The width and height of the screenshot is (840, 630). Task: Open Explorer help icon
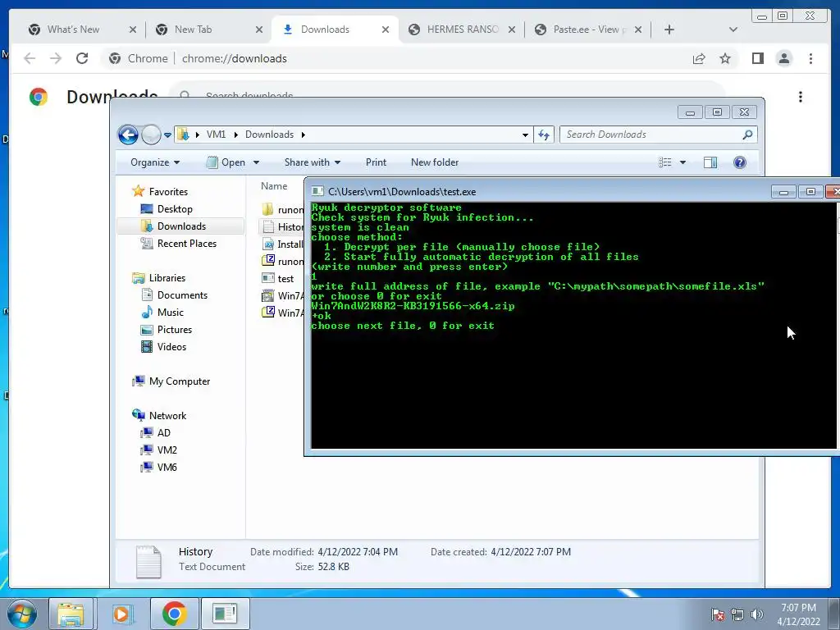pos(740,162)
